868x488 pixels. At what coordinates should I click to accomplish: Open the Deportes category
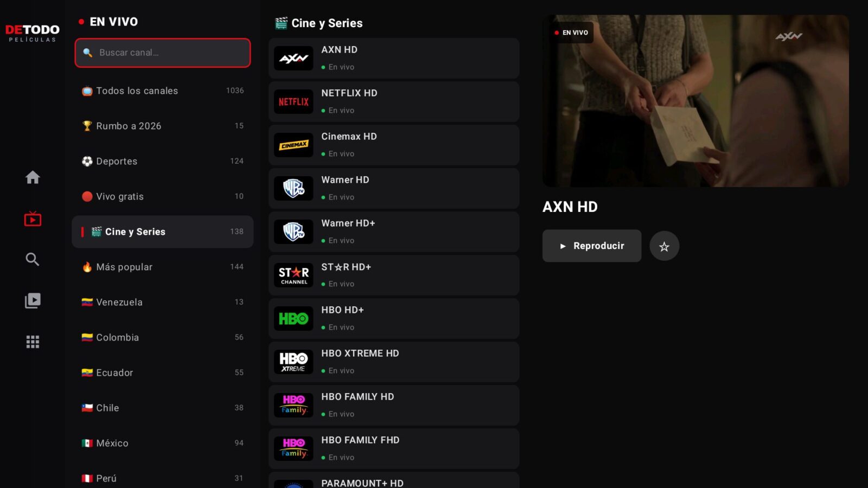(x=163, y=161)
